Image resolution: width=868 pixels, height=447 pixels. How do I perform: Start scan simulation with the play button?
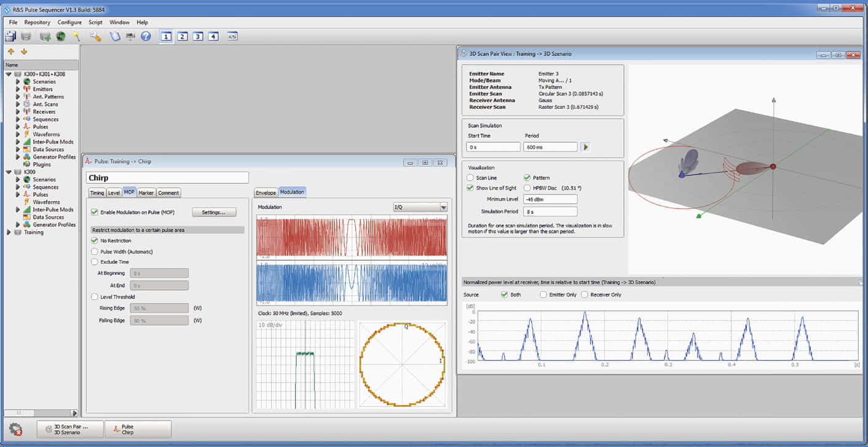(x=585, y=147)
